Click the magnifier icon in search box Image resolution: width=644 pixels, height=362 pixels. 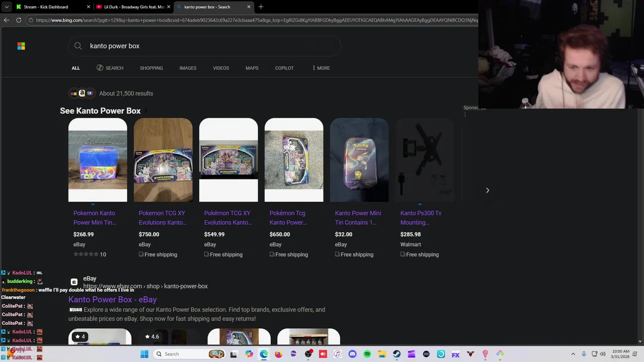pos(78,46)
